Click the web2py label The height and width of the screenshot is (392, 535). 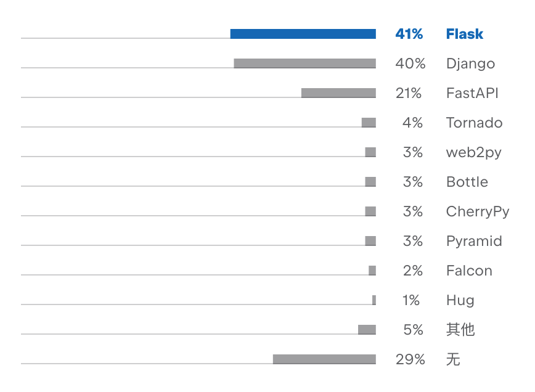pyautogui.click(x=474, y=152)
